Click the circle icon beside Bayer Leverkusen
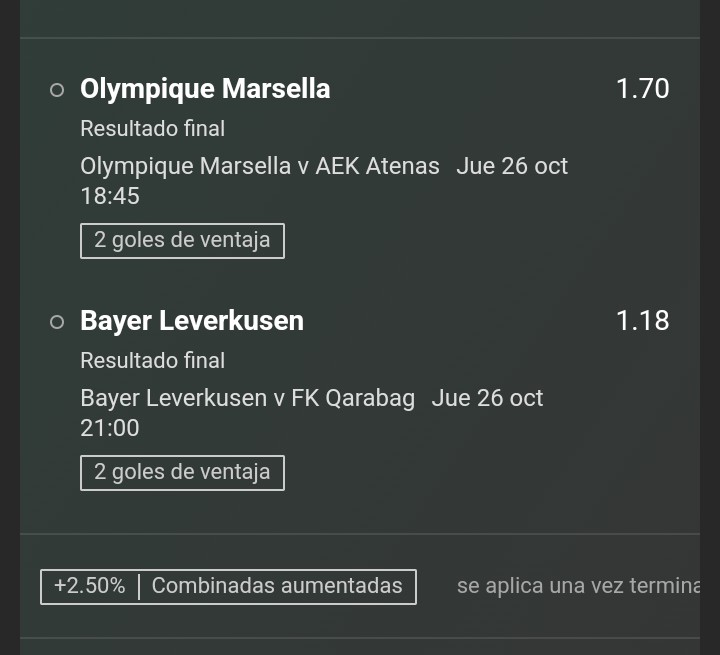The image size is (720, 655). pyautogui.click(x=57, y=322)
